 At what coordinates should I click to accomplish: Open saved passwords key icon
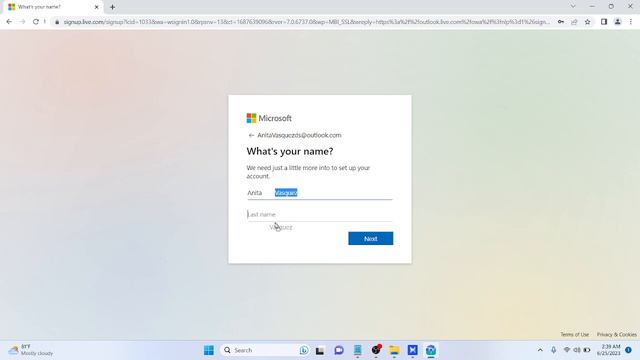pyautogui.click(x=561, y=22)
